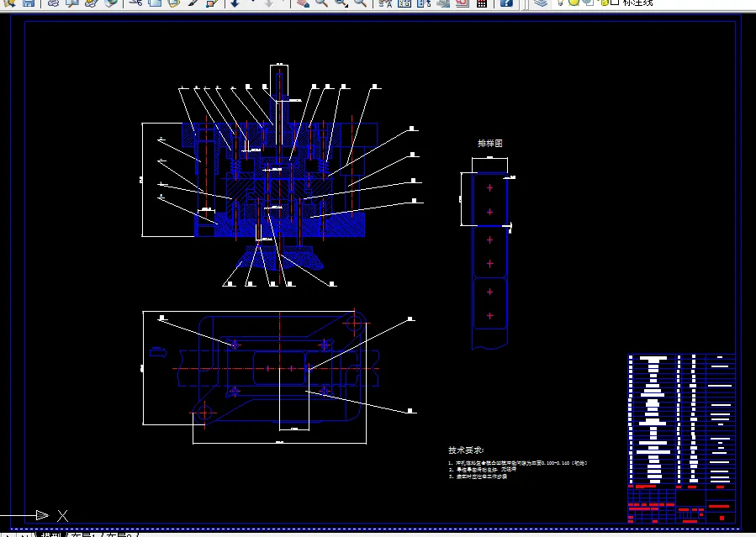
Task: Select the 技术要求: heading text
Action: (466, 450)
